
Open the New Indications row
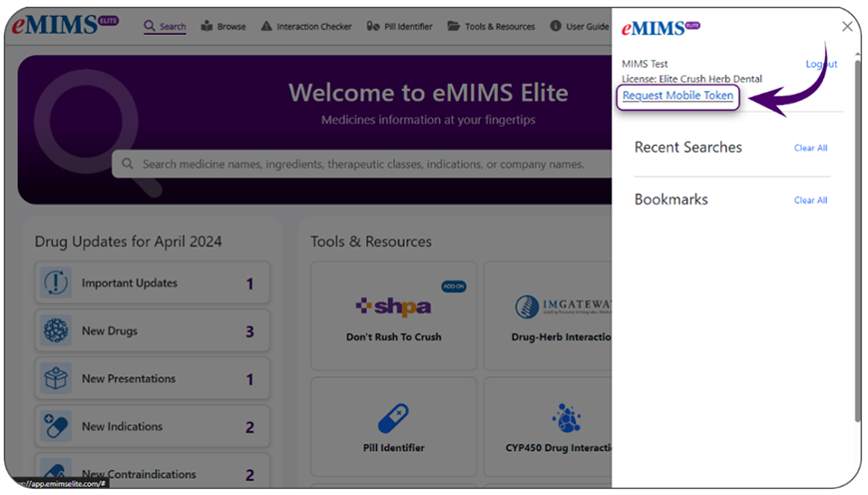coord(153,427)
